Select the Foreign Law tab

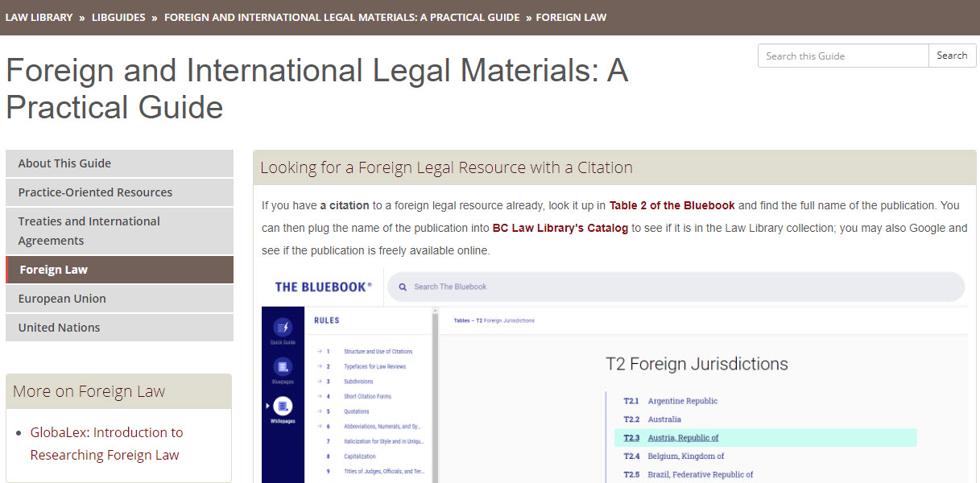pos(119,270)
